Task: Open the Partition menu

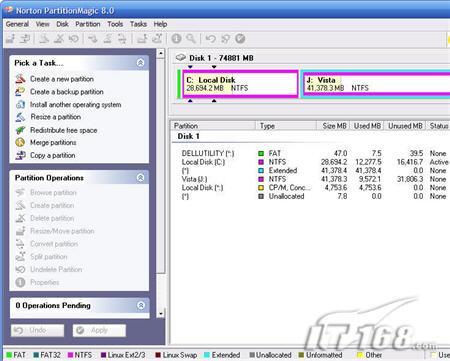Action: coord(88,24)
